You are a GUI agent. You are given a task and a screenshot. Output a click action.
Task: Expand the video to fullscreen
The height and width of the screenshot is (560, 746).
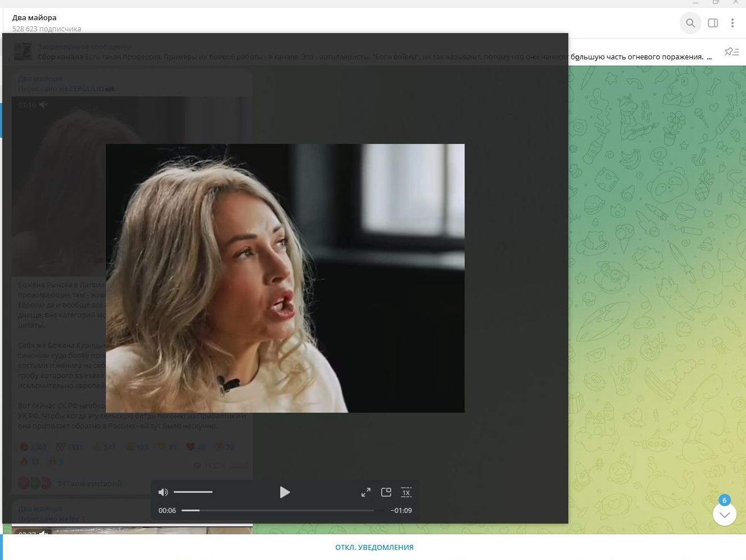coord(365,492)
